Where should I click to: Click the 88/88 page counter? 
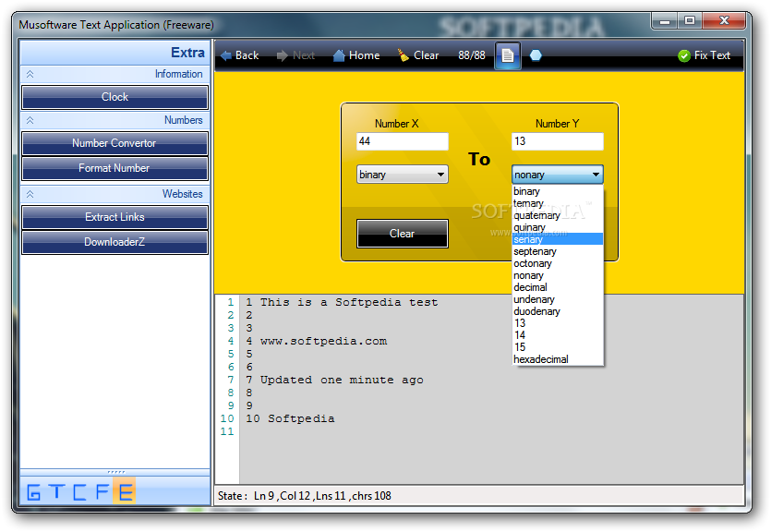(x=472, y=55)
